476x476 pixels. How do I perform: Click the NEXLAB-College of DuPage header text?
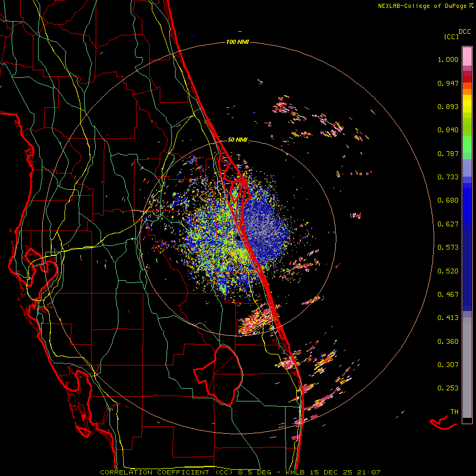pos(426,6)
